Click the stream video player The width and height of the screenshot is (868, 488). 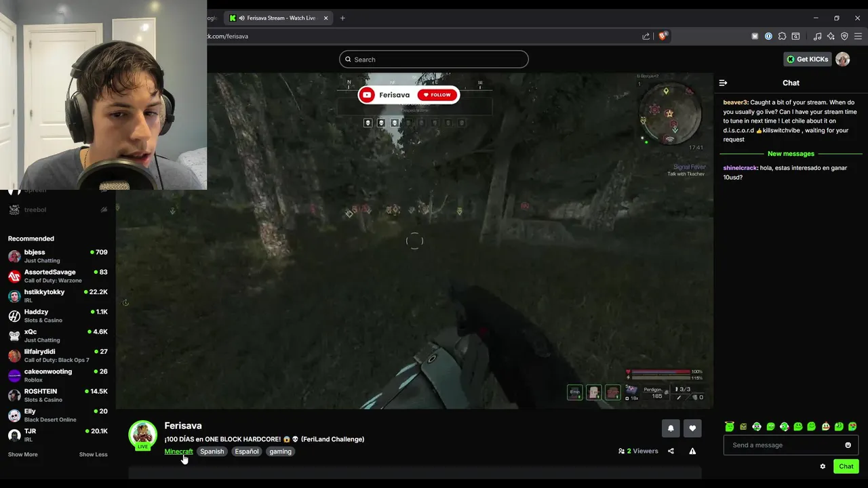click(414, 241)
